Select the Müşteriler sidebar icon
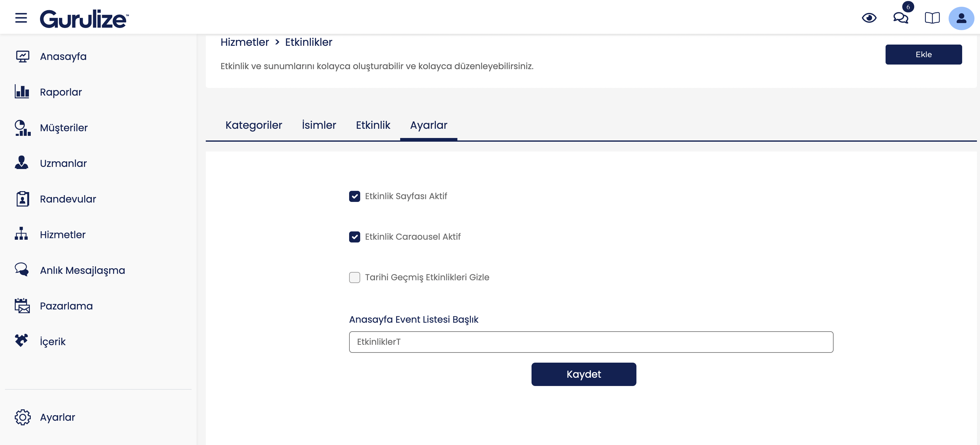Image resolution: width=980 pixels, height=445 pixels. pos(22,128)
